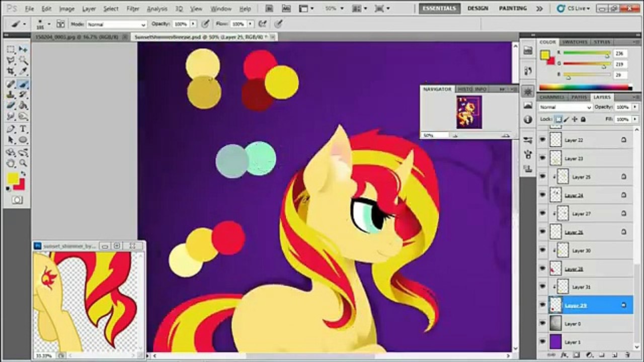This screenshot has height=362, width=644.
Task: Select the Ellipse shape tool
Action: coord(23,140)
